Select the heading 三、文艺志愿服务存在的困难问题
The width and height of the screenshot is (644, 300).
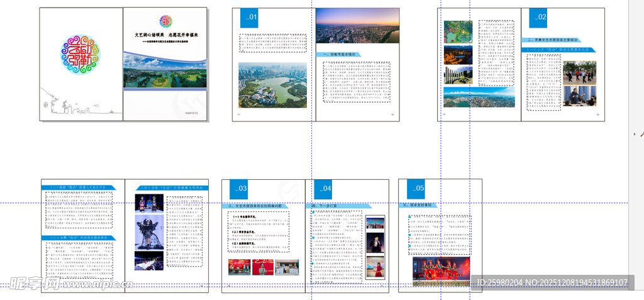[255, 206]
